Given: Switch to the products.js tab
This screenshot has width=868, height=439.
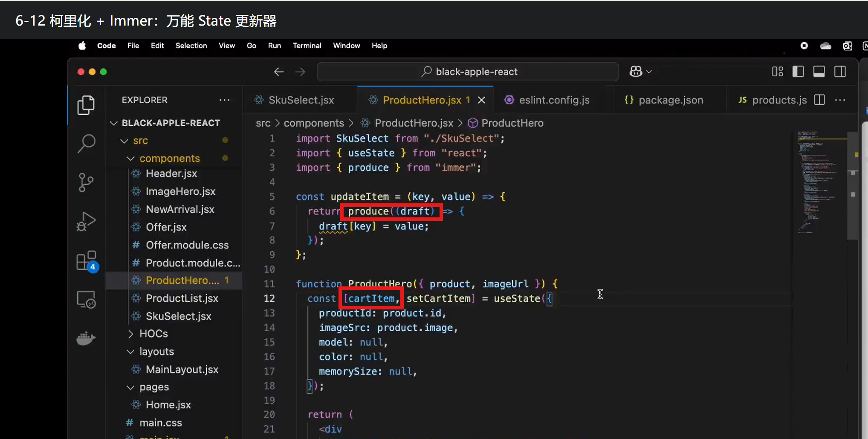Looking at the screenshot, I should point(773,100).
